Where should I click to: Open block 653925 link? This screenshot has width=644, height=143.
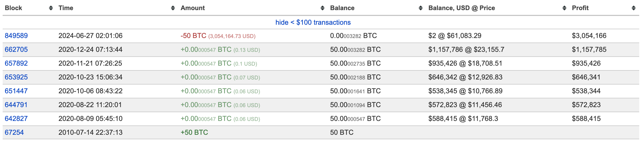point(16,77)
